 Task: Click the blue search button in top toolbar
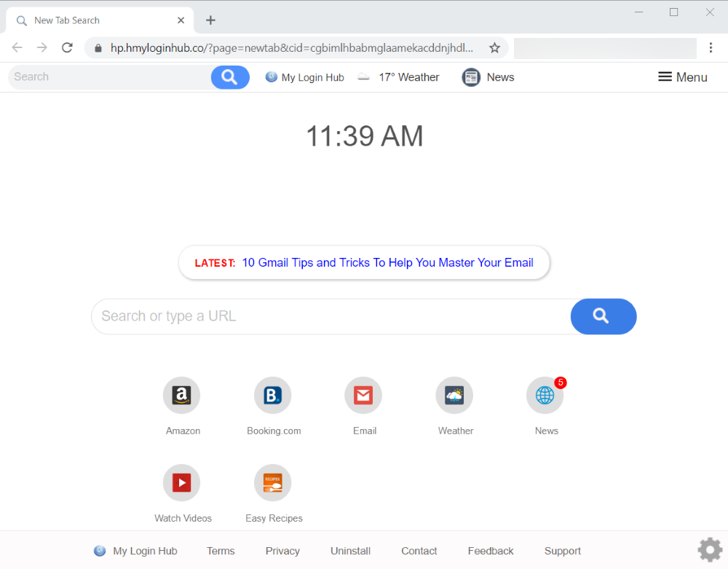(x=230, y=77)
